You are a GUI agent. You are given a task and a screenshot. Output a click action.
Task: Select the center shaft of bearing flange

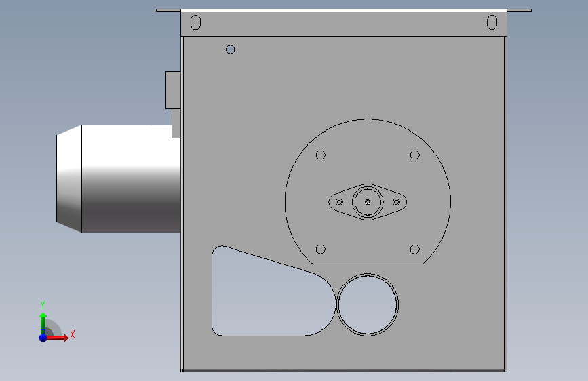coord(368,202)
